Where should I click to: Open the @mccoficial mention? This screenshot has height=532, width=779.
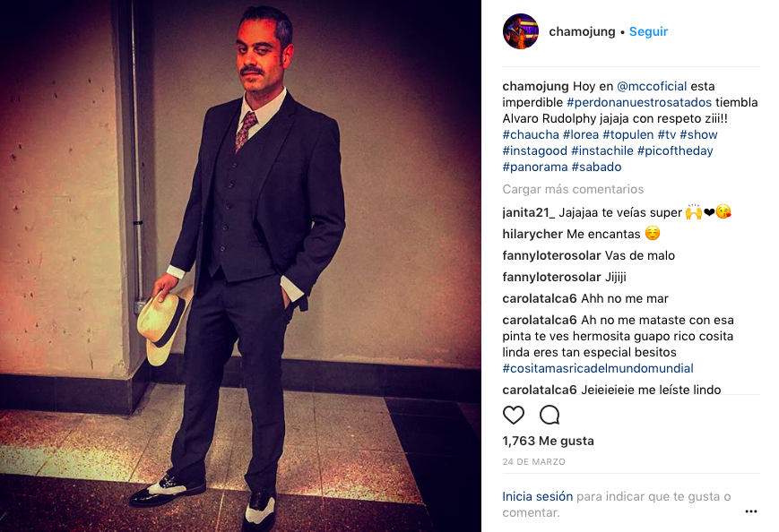(652, 86)
